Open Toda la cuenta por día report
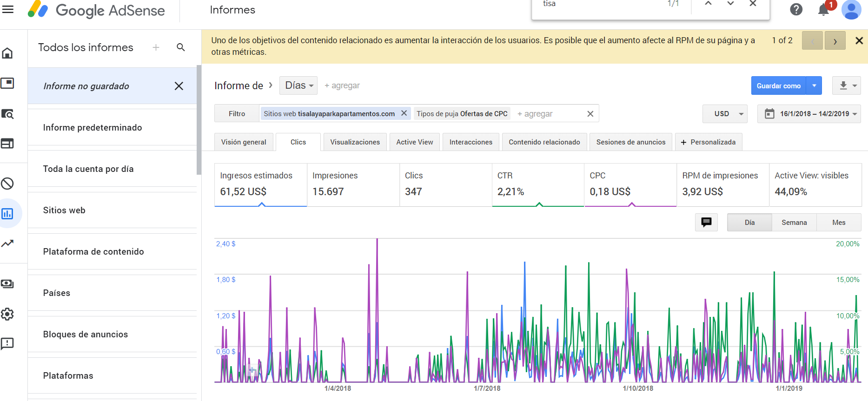The image size is (868, 401). point(113,169)
